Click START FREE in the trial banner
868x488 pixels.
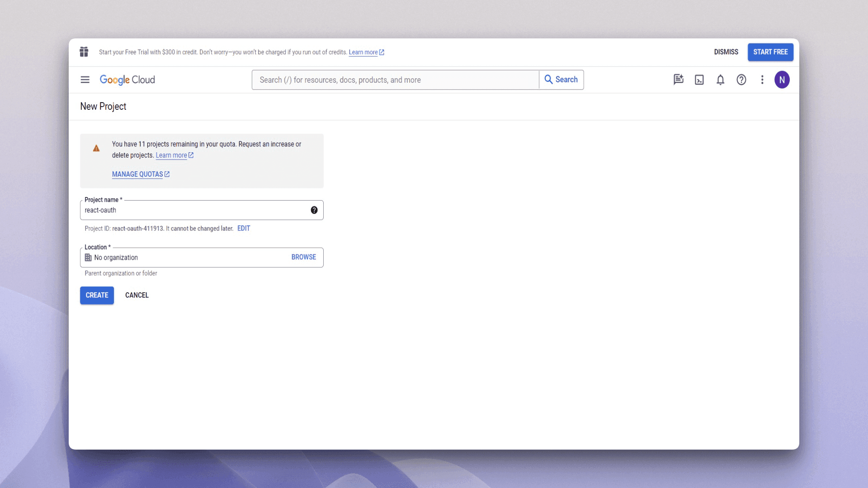[x=770, y=52]
